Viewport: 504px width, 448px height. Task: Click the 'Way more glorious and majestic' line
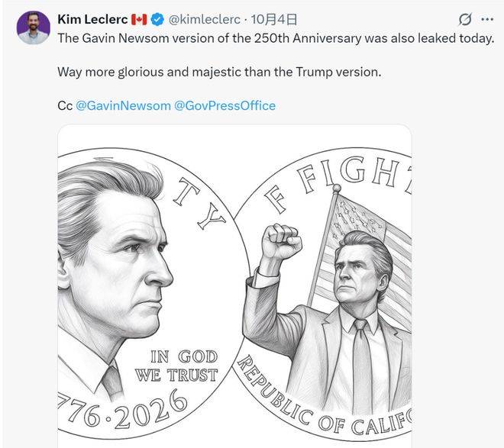(218, 72)
